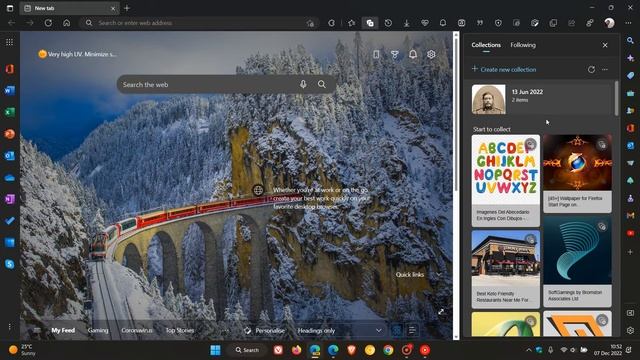This screenshot has width=640, height=360.
Task: Add a new tab with the plus button
Action: (x=127, y=8)
